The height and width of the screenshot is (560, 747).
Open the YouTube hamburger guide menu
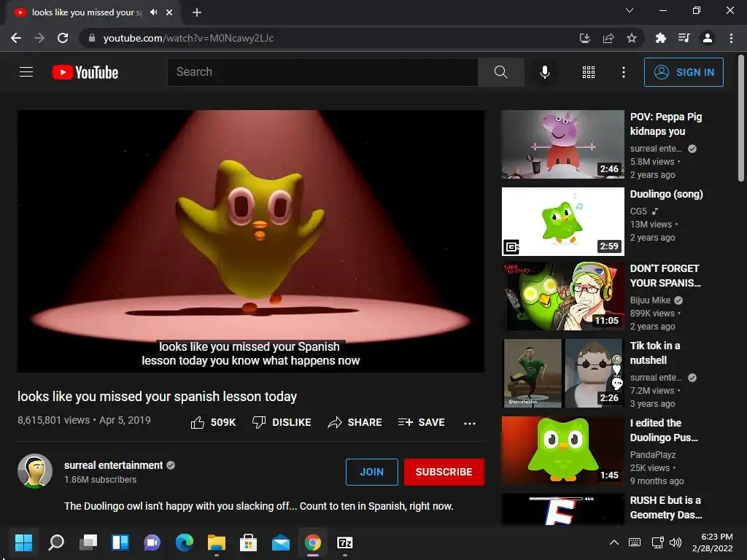[x=26, y=72]
